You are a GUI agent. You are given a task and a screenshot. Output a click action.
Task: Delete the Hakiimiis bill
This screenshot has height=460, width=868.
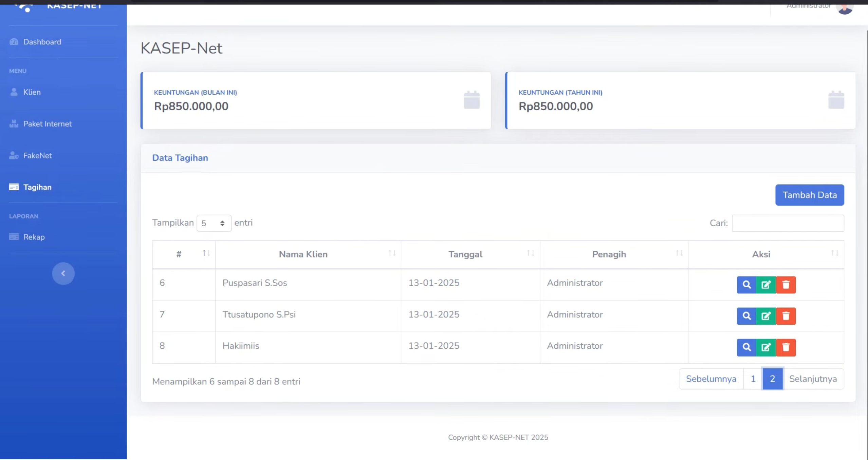coord(786,347)
